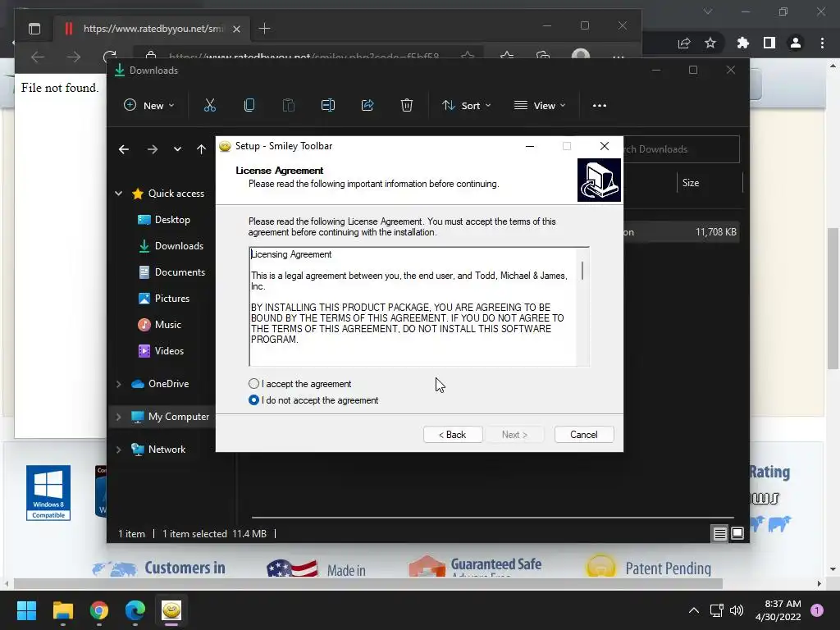Click the Delete trash icon in Explorer

point(407,106)
